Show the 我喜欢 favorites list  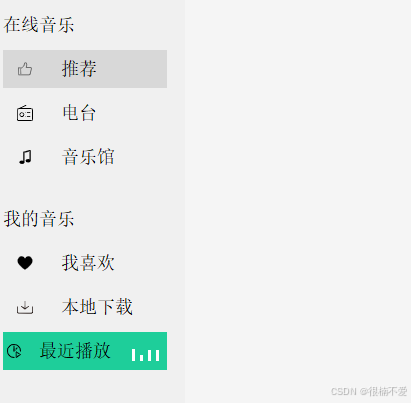(x=85, y=263)
